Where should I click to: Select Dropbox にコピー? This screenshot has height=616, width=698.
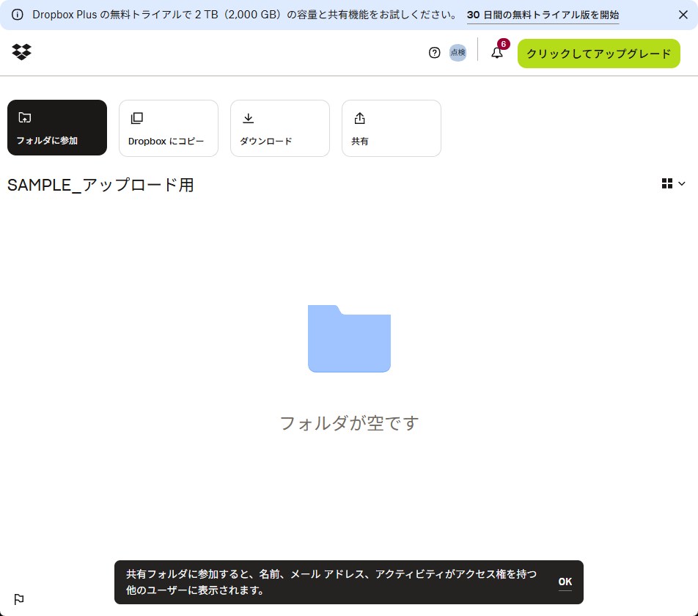169,128
